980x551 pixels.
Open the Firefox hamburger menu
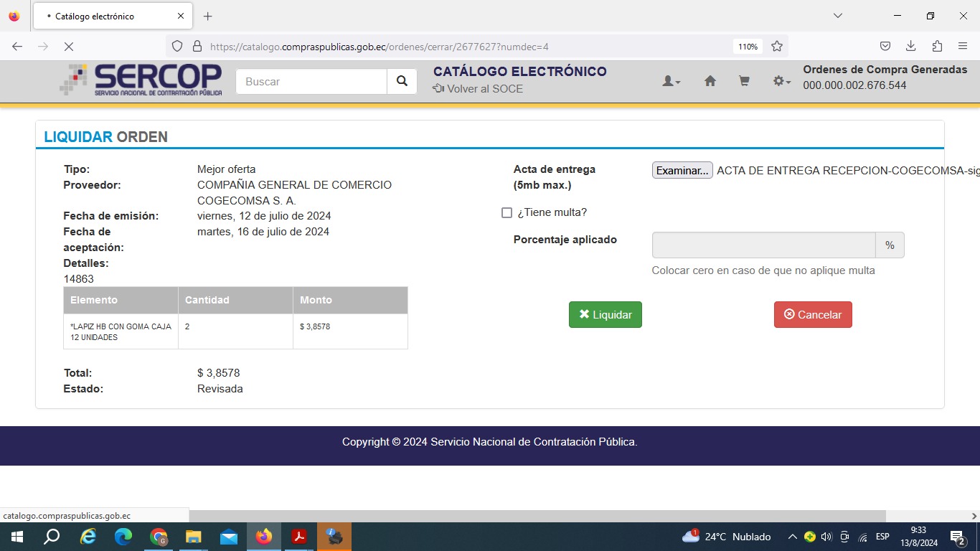[963, 47]
